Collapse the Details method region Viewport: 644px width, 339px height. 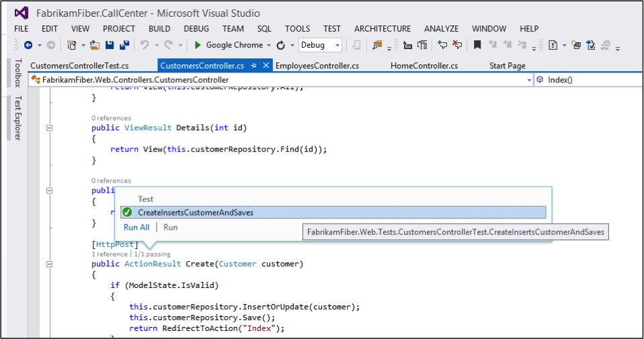point(49,128)
